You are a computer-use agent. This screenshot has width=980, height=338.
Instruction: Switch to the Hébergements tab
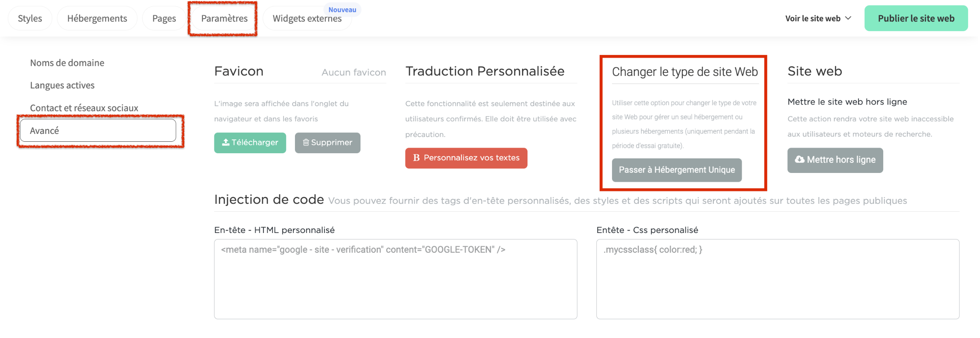[x=97, y=19]
